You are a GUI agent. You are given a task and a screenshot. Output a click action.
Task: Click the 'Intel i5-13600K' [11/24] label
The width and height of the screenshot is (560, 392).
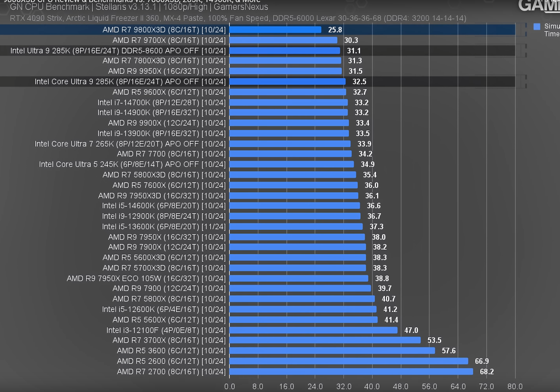coord(164,227)
